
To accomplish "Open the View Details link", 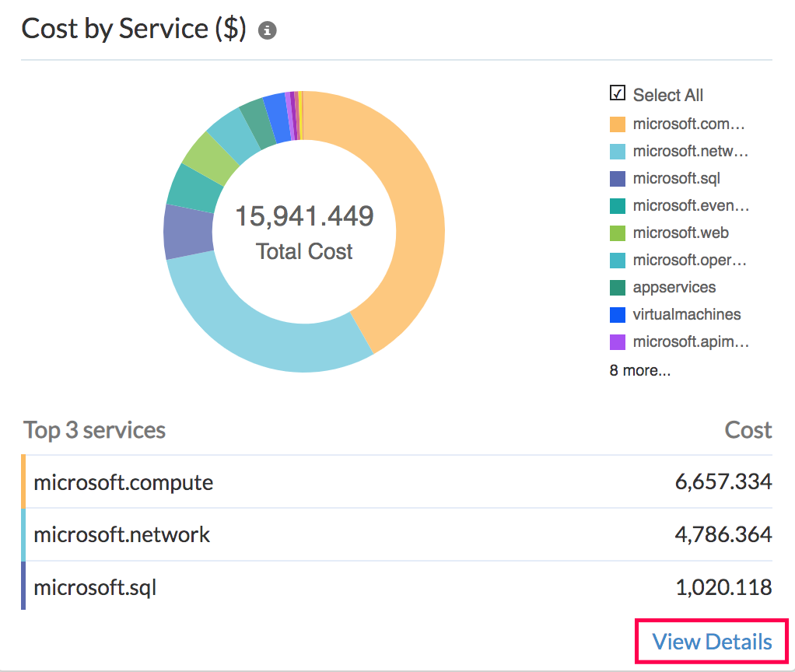I will point(712,642).
